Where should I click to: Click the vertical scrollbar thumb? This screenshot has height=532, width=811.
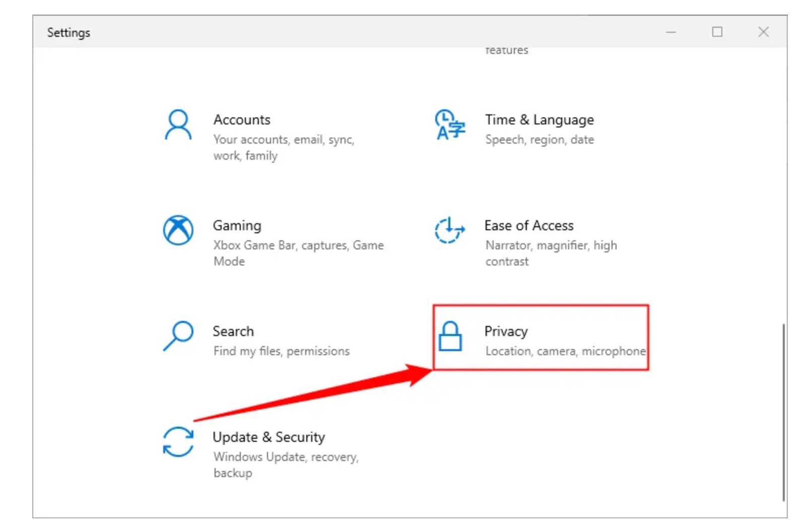point(784,413)
